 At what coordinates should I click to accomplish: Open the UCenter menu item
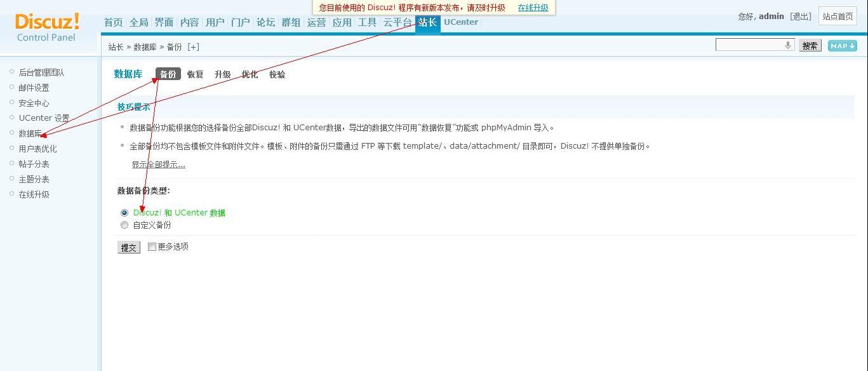tap(460, 21)
